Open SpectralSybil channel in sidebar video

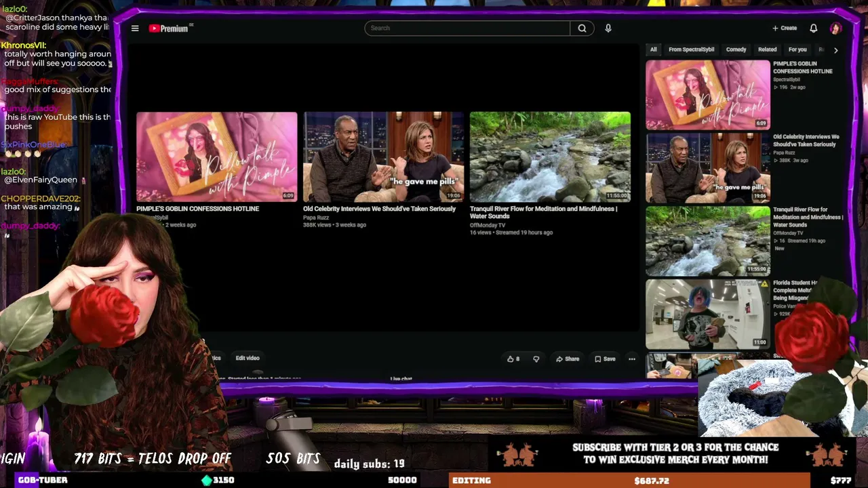click(x=787, y=80)
